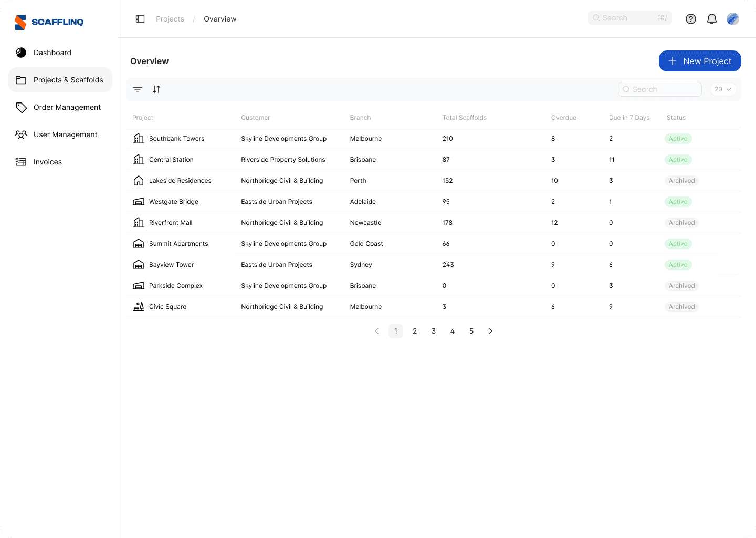
Task: Open Invoices in the sidebar
Action: pos(60,162)
